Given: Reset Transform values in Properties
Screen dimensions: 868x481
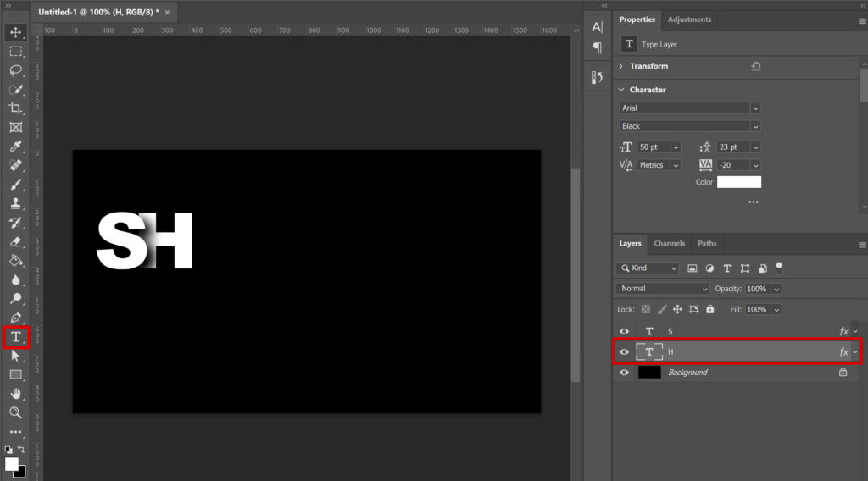Looking at the screenshot, I should [x=755, y=66].
